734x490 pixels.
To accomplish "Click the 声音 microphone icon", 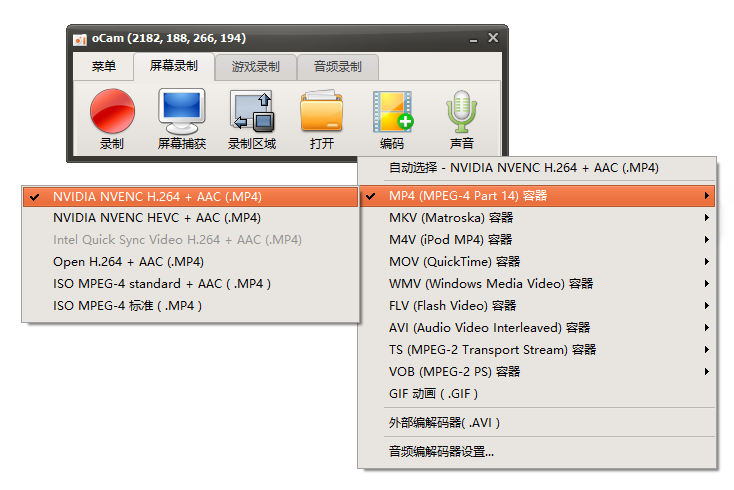I will click(462, 111).
